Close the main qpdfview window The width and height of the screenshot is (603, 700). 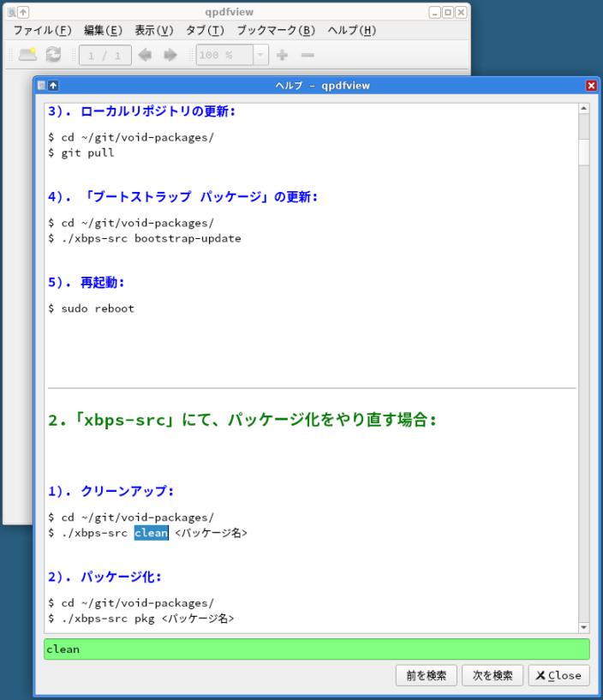(x=461, y=12)
